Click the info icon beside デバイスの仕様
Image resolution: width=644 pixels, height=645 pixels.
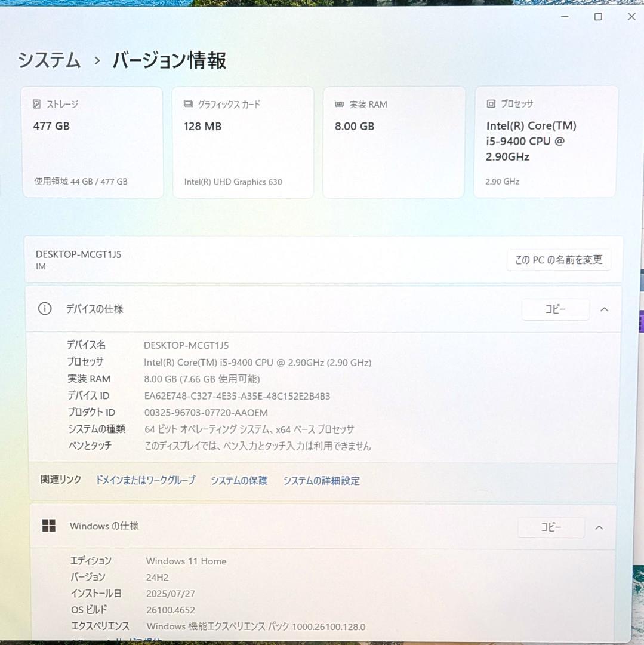[x=46, y=309]
